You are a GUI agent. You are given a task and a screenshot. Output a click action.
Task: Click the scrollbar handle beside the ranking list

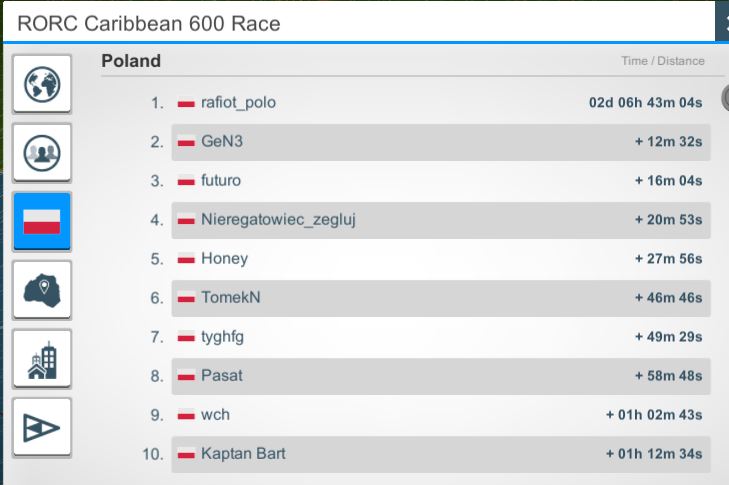click(x=725, y=98)
